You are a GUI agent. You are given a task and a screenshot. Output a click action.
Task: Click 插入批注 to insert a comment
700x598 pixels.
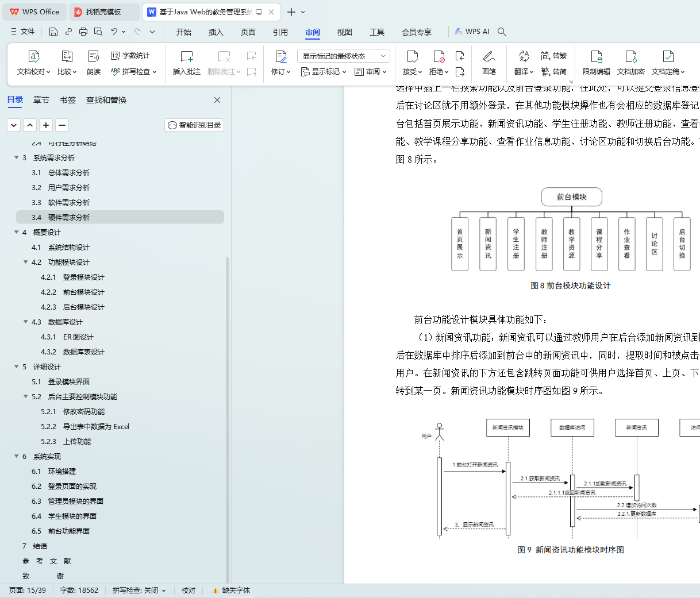coord(187,63)
